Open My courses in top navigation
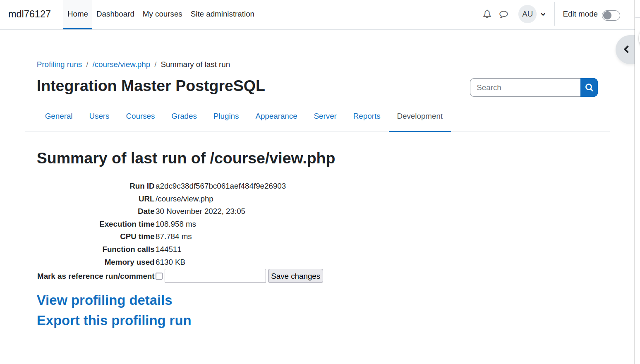Image resolution: width=640 pixels, height=364 pixels. click(163, 14)
